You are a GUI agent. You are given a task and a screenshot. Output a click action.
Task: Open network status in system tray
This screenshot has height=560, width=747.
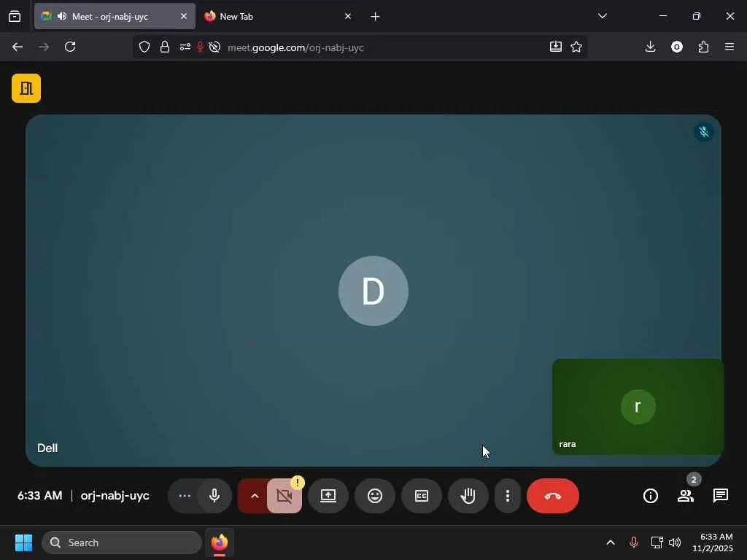657,542
